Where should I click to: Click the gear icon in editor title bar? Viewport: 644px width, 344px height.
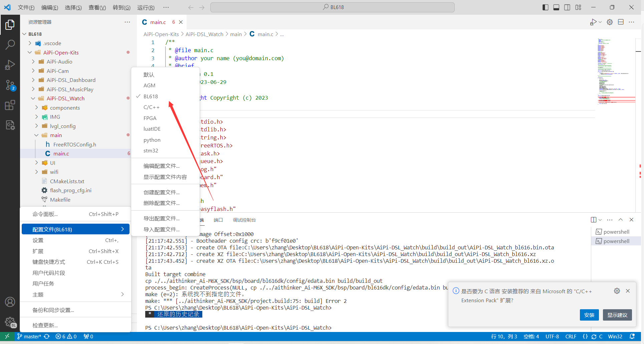pos(610,22)
